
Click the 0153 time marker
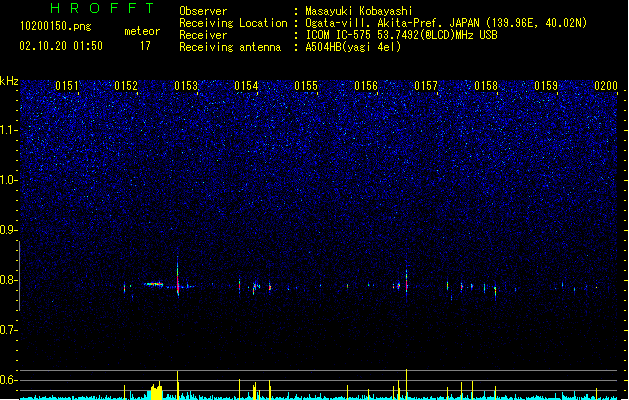(186, 86)
